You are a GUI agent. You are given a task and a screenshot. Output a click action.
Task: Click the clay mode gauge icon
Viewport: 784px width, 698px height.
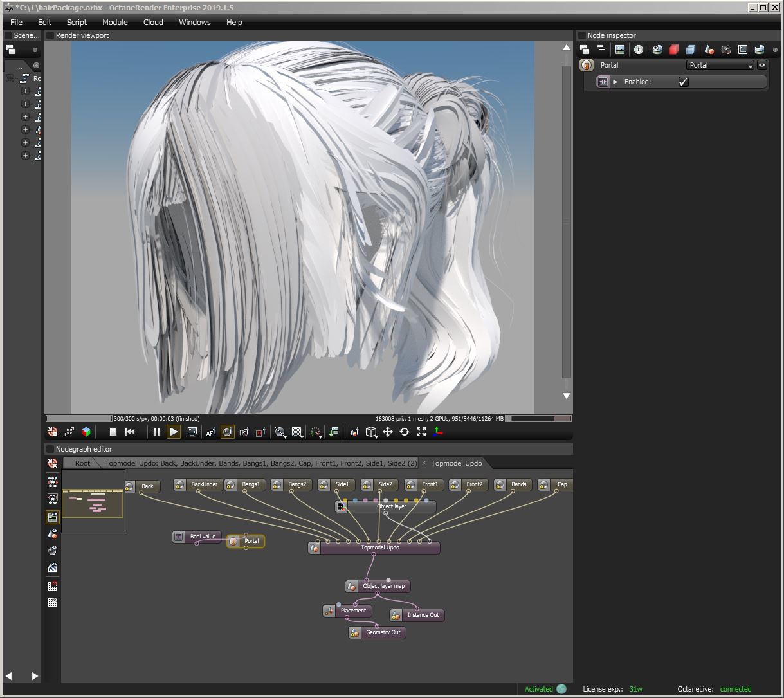point(316,432)
